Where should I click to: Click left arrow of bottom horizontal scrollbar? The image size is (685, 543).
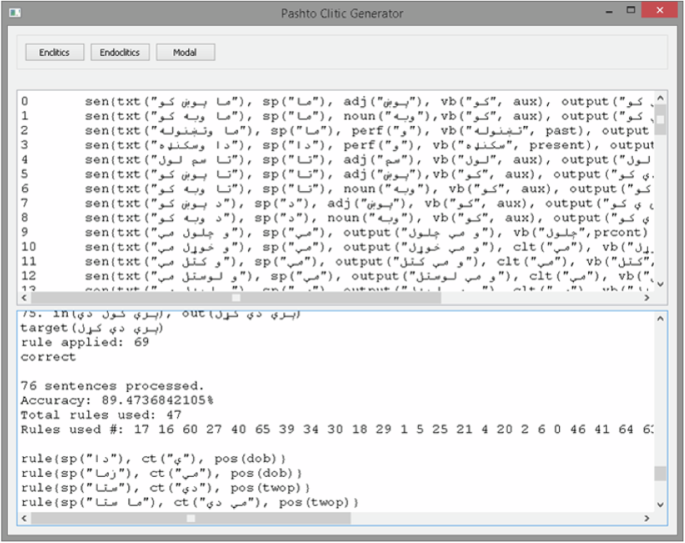(x=25, y=518)
